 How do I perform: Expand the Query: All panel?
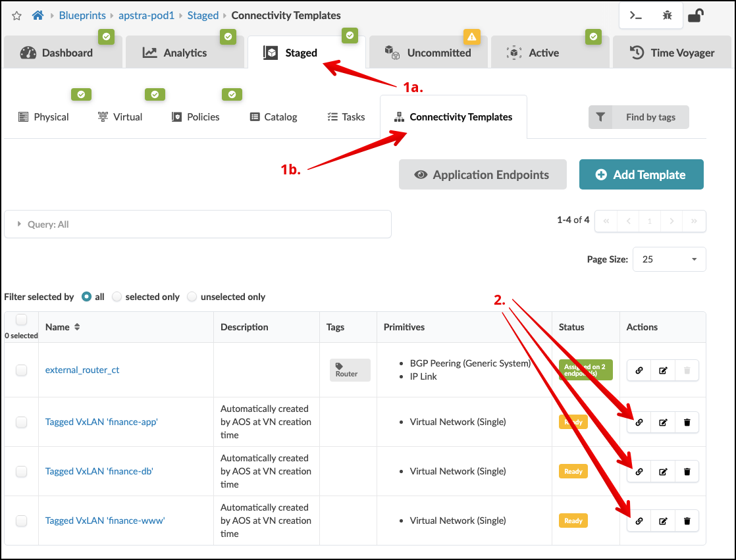(197, 224)
